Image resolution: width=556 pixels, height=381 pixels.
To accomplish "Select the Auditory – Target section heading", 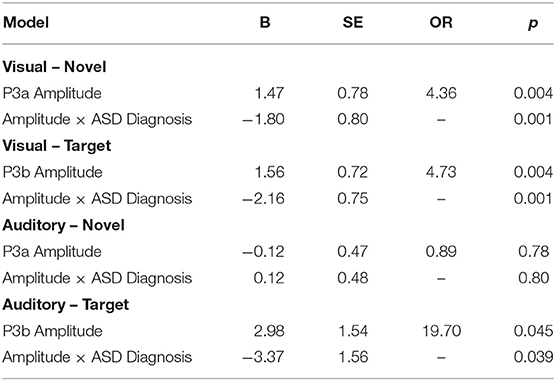I will pos(66,305).
